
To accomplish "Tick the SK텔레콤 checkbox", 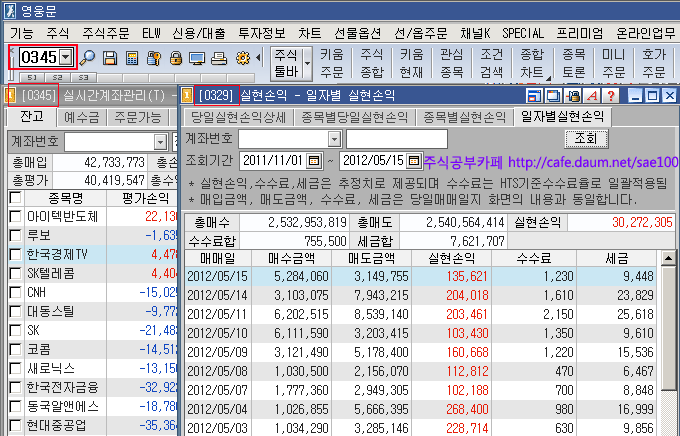I will [15, 273].
